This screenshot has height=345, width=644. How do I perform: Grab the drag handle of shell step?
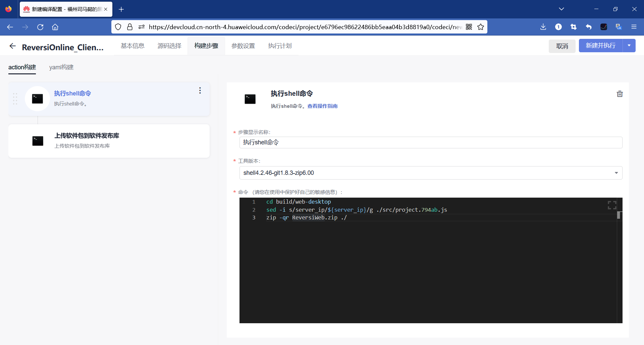(15, 99)
